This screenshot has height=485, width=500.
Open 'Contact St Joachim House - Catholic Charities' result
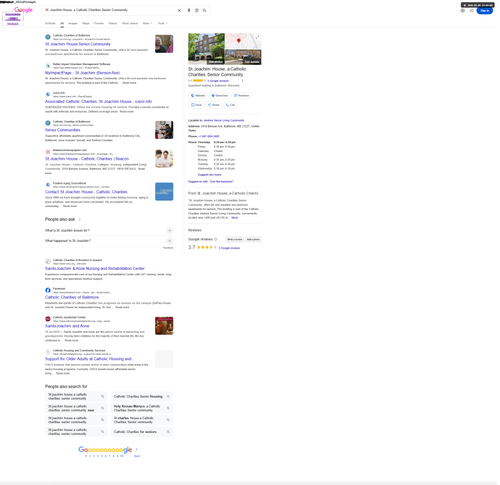point(86,192)
